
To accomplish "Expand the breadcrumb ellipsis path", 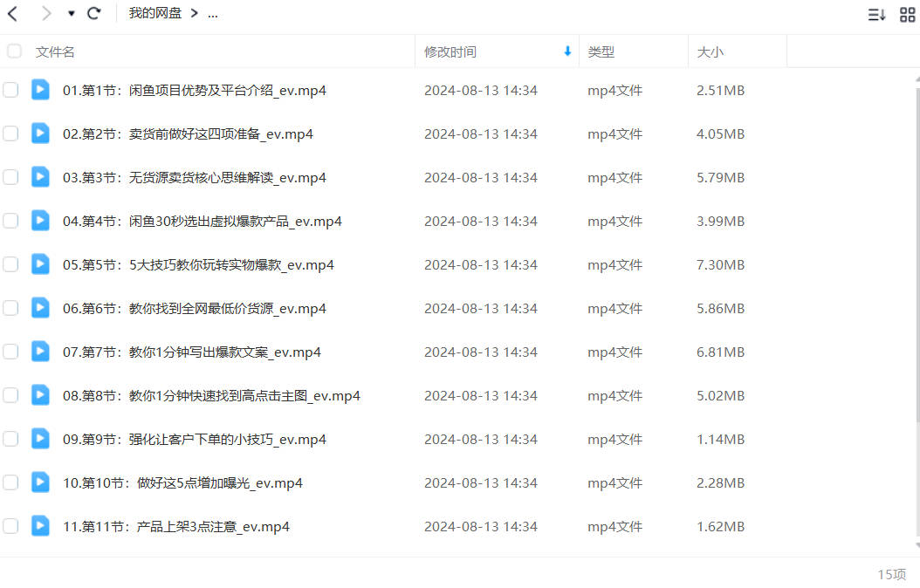I will (212, 13).
